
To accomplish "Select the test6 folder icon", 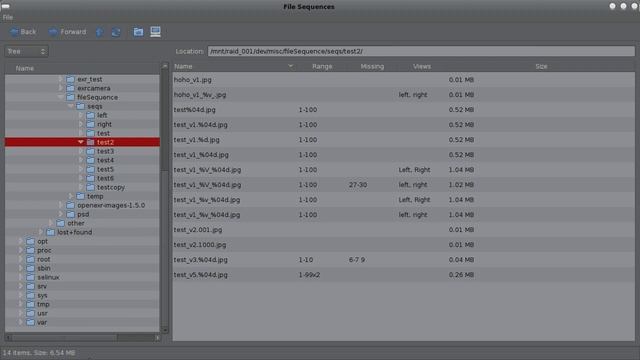I will [91, 178].
